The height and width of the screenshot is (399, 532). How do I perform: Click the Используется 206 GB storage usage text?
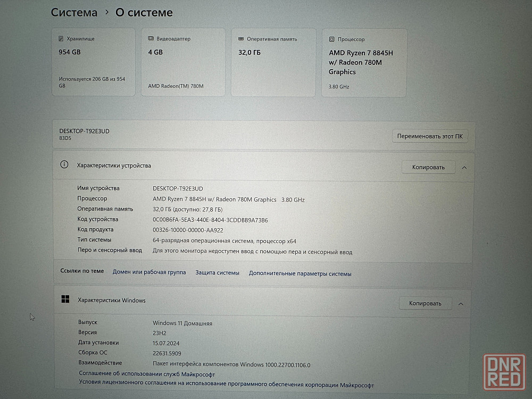[x=92, y=82]
